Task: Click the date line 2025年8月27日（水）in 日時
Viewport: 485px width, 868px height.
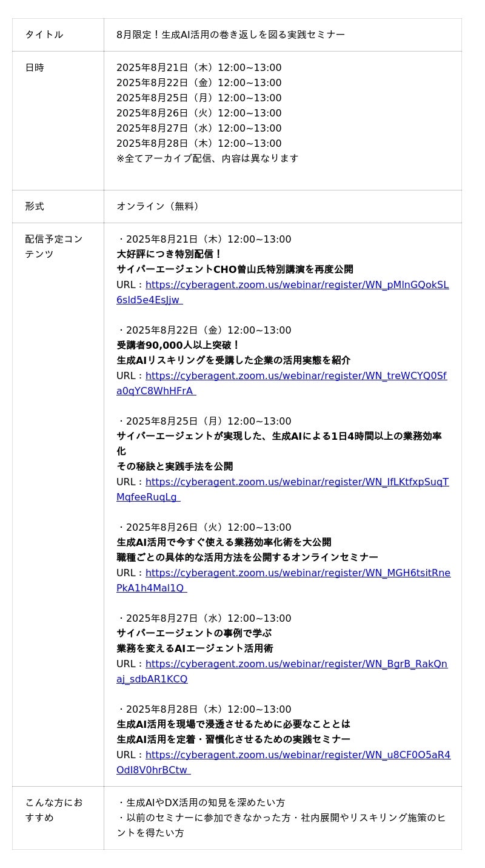Action: [x=199, y=129]
